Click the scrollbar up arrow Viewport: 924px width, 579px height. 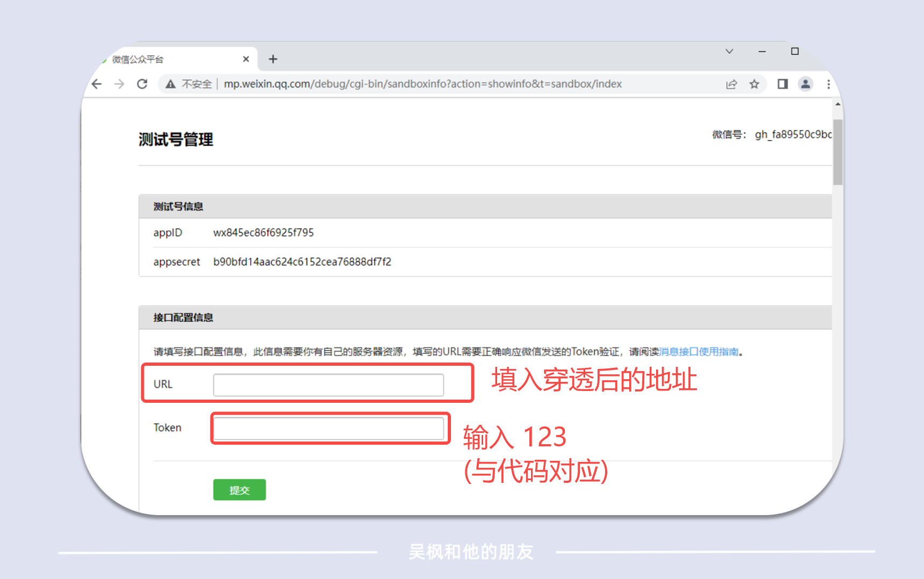click(838, 104)
